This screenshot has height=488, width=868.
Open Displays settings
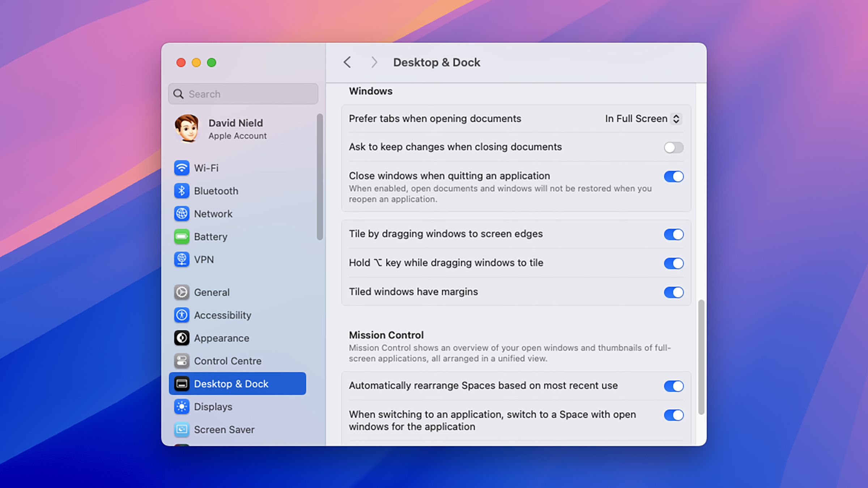[x=213, y=406]
